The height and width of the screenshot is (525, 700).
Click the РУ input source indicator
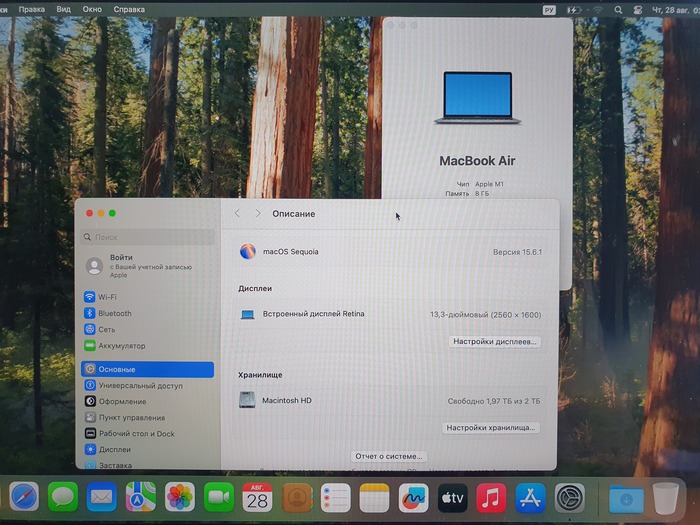549,10
